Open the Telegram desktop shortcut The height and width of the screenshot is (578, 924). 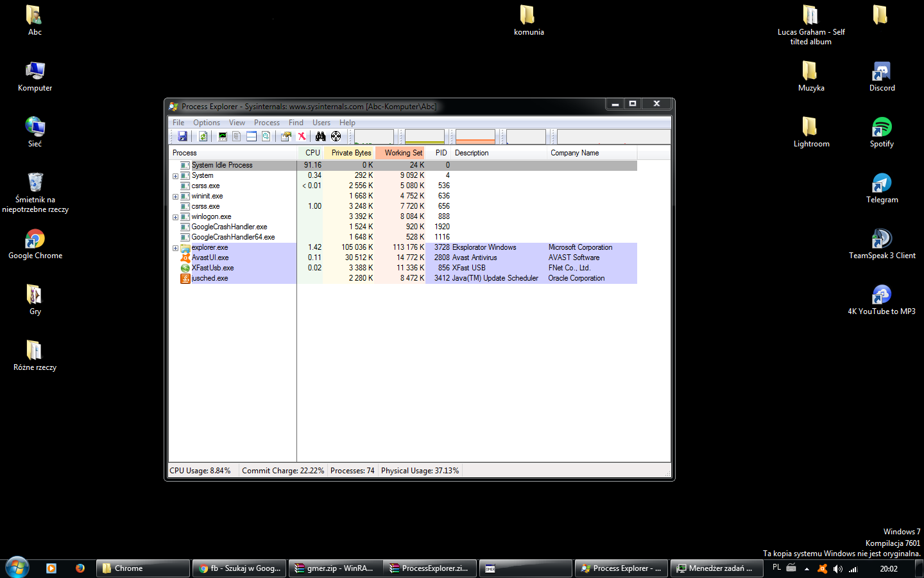(x=882, y=188)
